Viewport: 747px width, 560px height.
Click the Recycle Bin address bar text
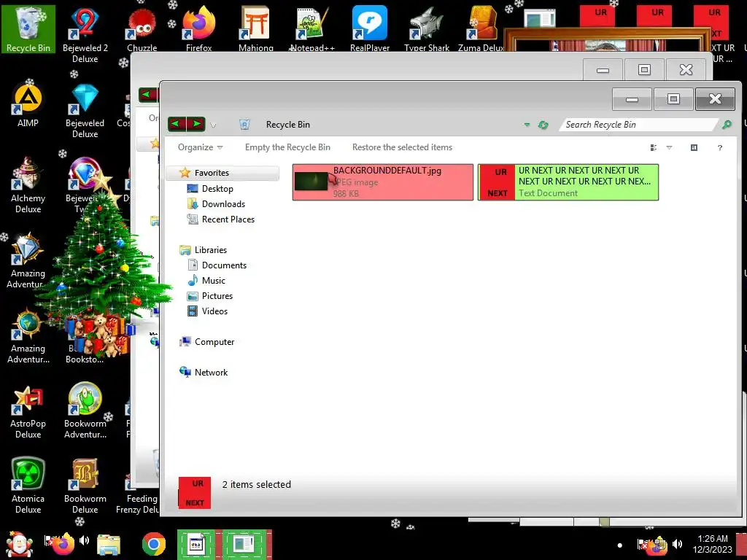[287, 125]
